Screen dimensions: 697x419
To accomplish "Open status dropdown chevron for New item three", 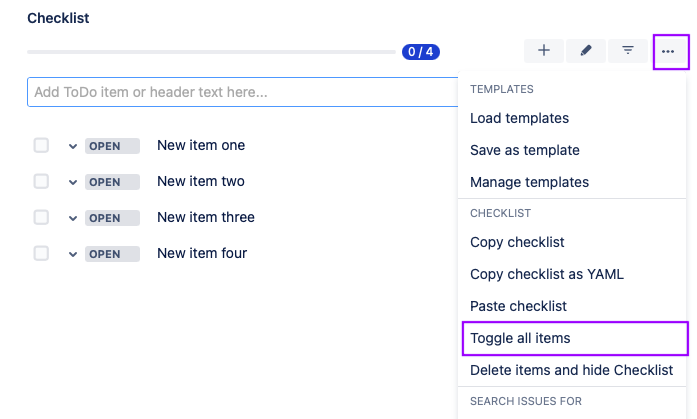I will click(73, 218).
